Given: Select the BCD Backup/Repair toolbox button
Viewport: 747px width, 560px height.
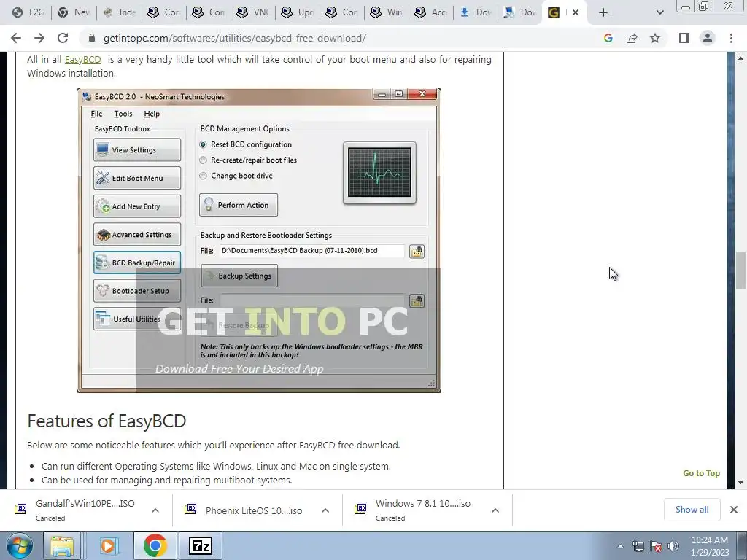Looking at the screenshot, I should [x=137, y=262].
